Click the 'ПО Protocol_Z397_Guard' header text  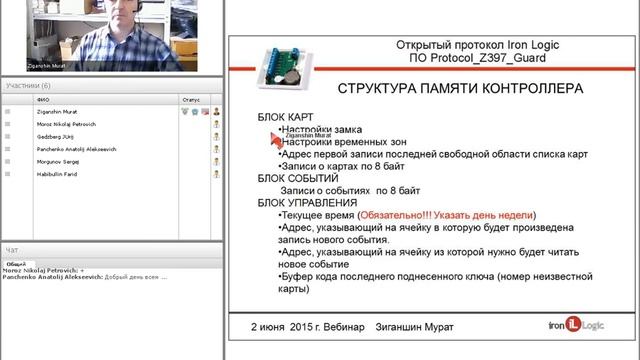click(x=477, y=58)
